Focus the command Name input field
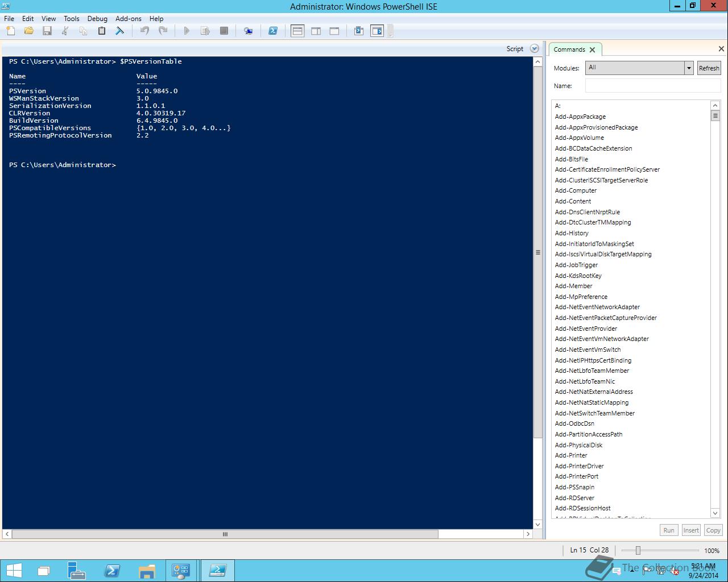 [x=653, y=86]
